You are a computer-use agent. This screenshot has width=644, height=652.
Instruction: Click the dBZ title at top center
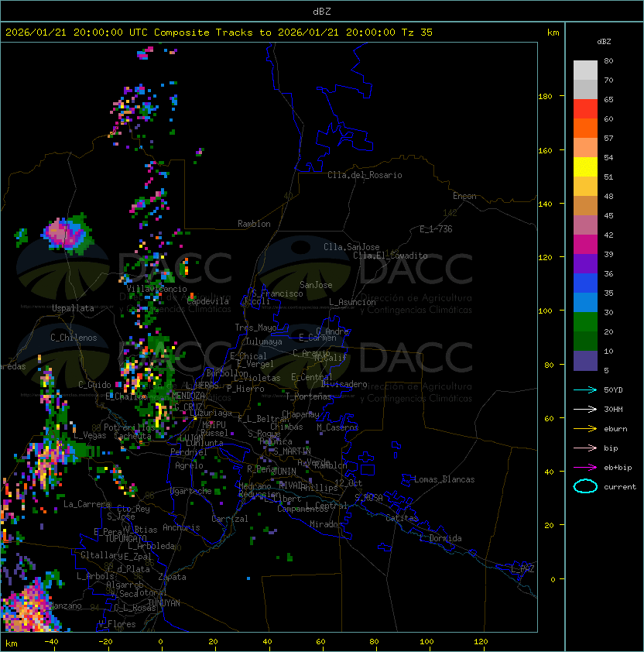322,12
